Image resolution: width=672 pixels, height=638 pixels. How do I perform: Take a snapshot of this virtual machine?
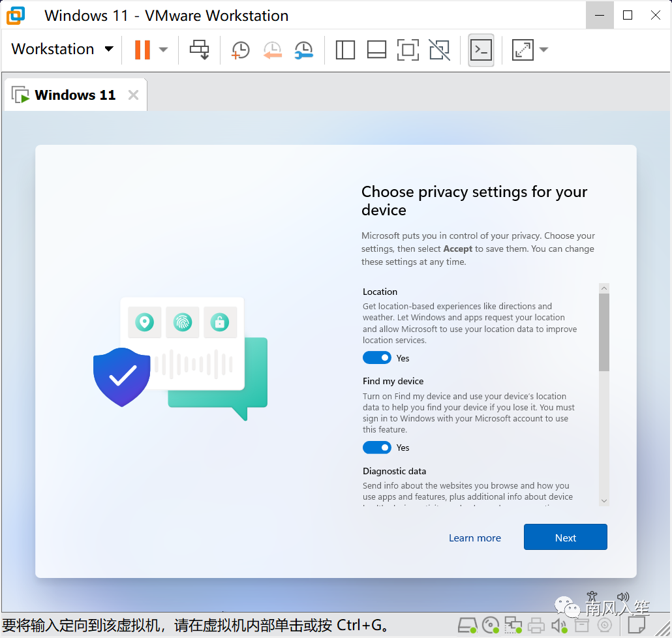click(241, 50)
